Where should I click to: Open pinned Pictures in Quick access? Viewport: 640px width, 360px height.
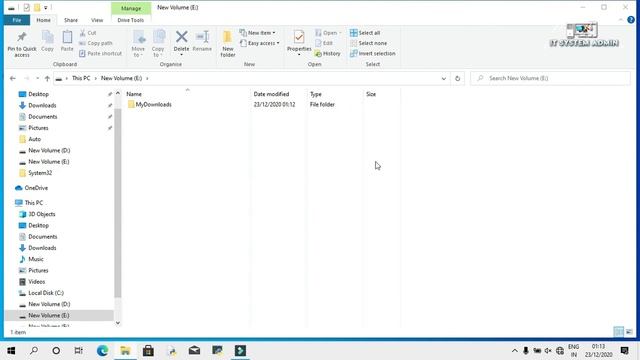(38, 128)
